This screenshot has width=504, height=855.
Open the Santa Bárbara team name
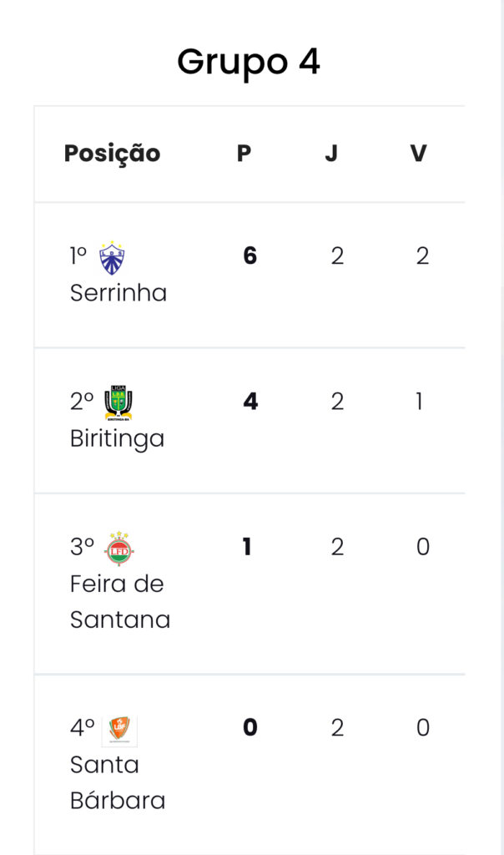coord(117,783)
